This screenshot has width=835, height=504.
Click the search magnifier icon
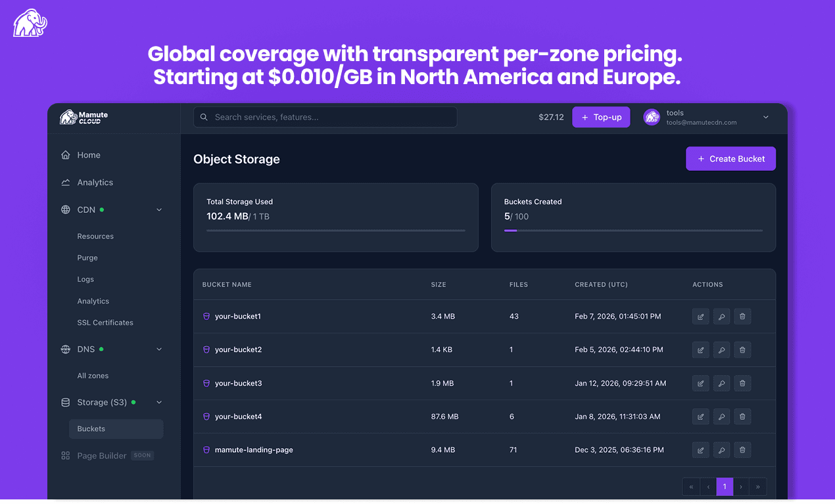click(x=203, y=116)
